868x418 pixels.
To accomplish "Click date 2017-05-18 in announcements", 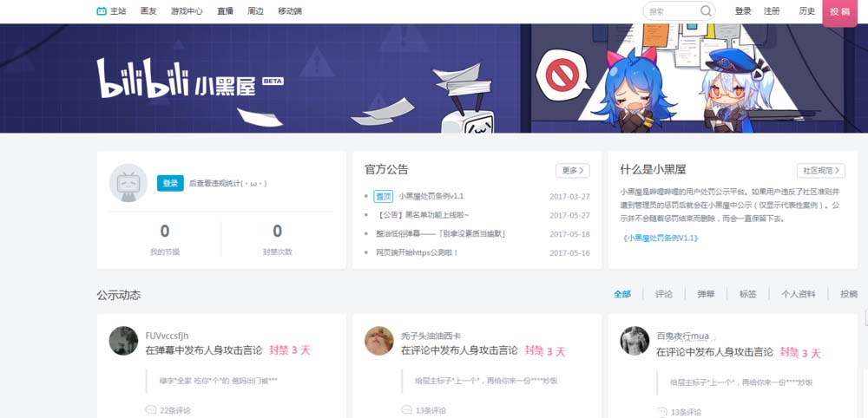I will [569, 234].
